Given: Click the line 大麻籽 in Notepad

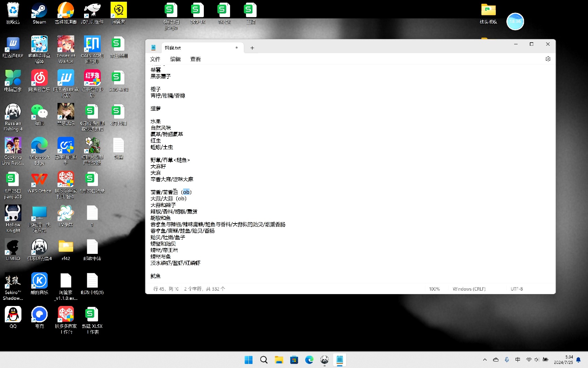Looking at the screenshot, I should point(158,166).
